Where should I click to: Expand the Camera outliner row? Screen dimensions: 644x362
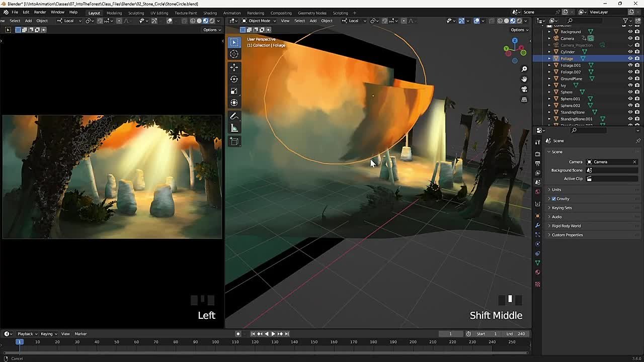549,38
